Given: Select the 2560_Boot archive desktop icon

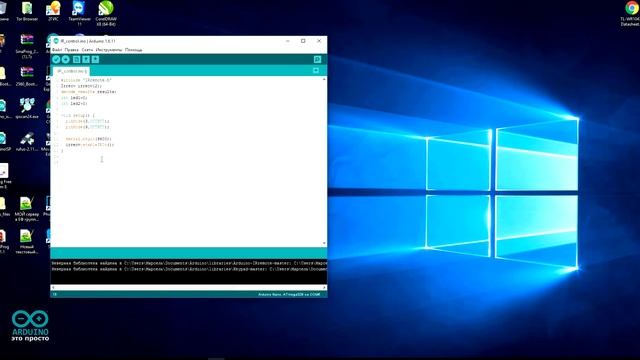Looking at the screenshot, I should coord(27,77).
